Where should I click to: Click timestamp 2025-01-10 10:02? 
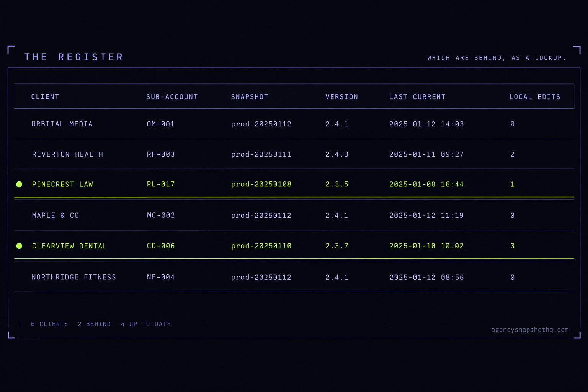click(x=426, y=246)
